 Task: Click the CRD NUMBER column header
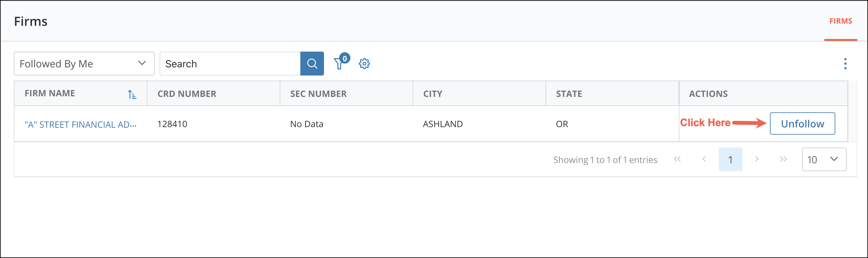click(x=187, y=94)
